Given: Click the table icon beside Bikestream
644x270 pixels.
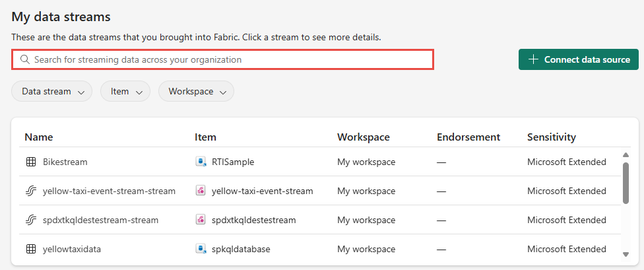Looking at the screenshot, I should point(31,162).
